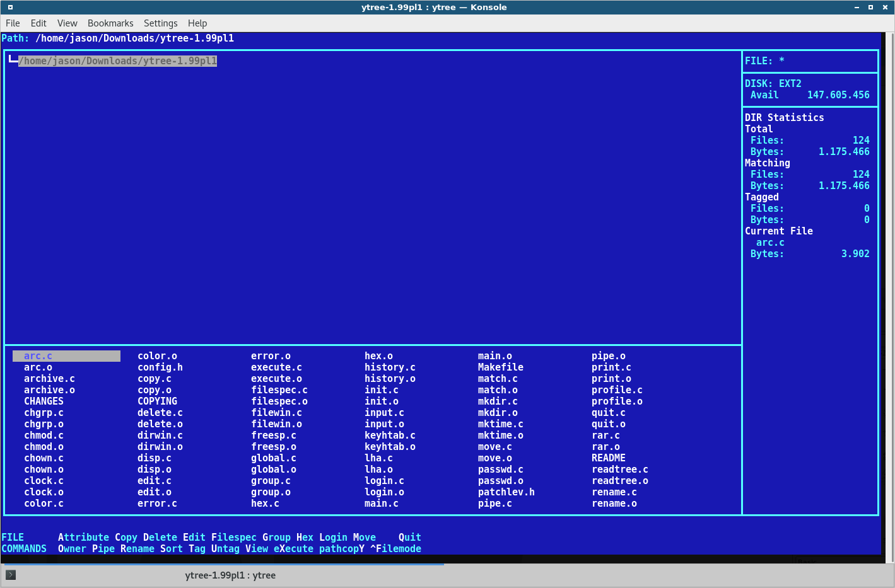Screen dimensions: 895x588
Task: Select the file edit.o
Action: point(155,492)
